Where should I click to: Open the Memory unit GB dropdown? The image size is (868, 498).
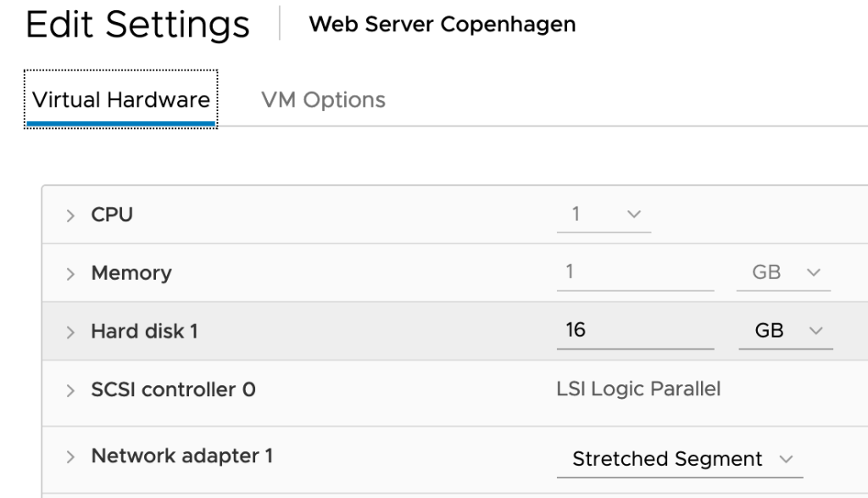(783, 273)
